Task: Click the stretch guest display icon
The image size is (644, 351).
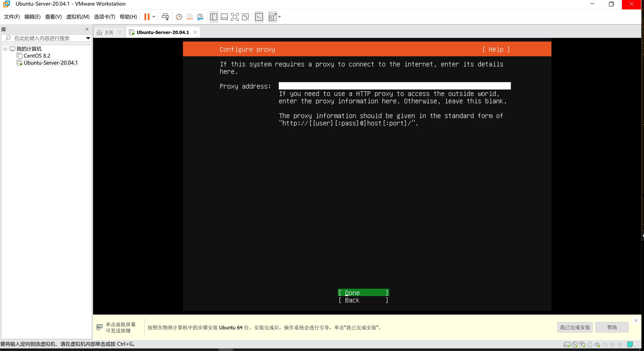Action: [273, 17]
